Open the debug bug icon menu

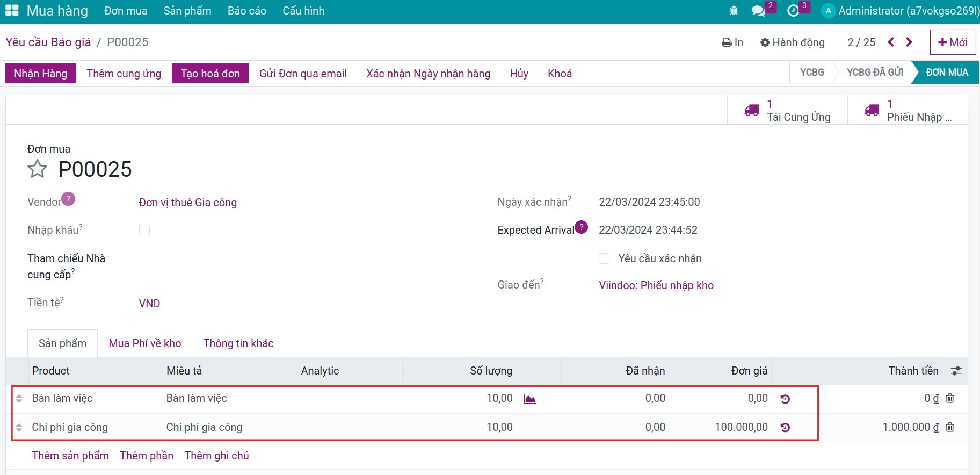(x=734, y=11)
